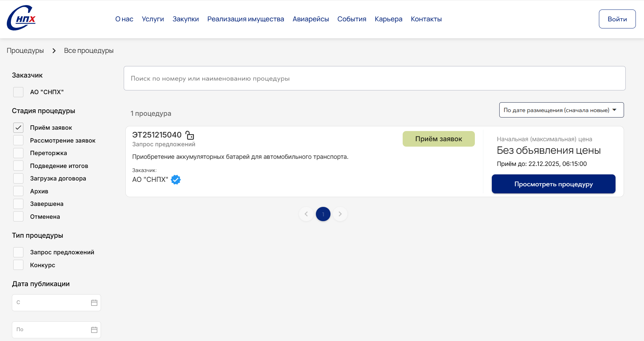644x341 pixels.
Task: Go to the next results page
Action: click(340, 214)
